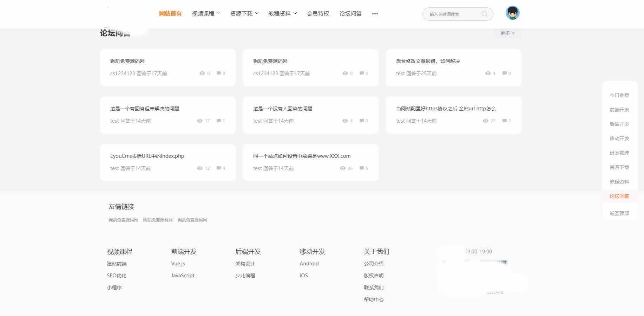Open the user avatar profile icon
The width and height of the screenshot is (644, 316).
[x=512, y=13]
